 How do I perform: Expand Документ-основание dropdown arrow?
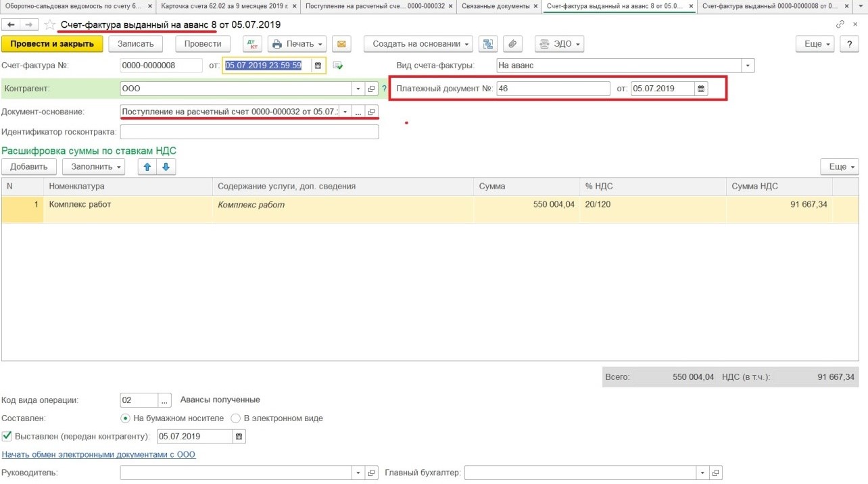coord(345,112)
